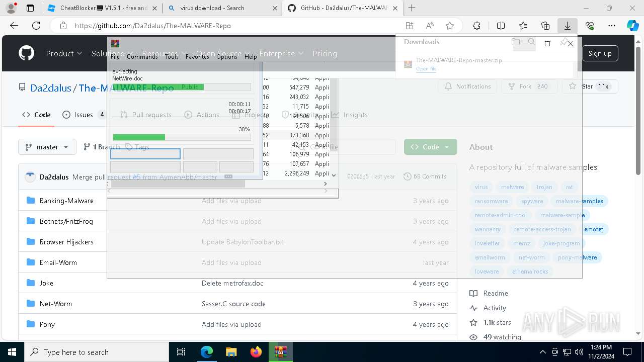Open the Browser essentials icon
Image resolution: width=644 pixels, height=362 pixels.
click(590, 26)
